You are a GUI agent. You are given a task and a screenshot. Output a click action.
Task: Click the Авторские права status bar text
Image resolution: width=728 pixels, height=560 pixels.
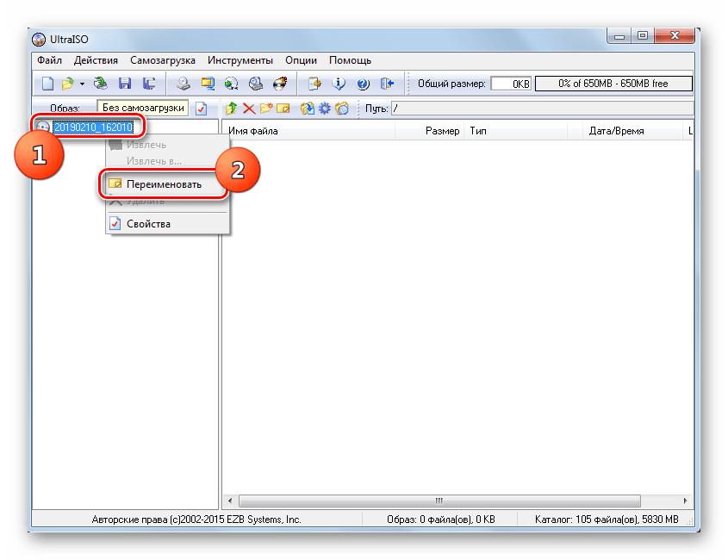[x=196, y=520]
